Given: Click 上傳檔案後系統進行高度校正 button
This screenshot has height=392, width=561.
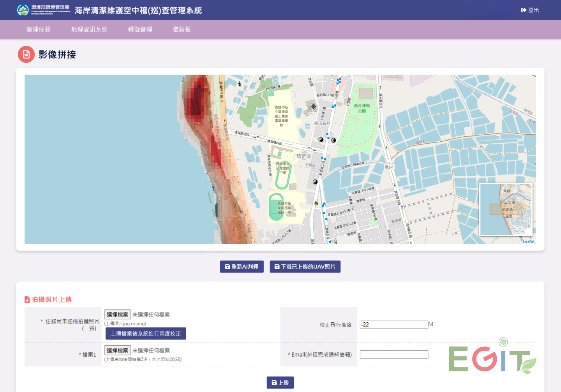Looking at the screenshot, I should tap(146, 334).
